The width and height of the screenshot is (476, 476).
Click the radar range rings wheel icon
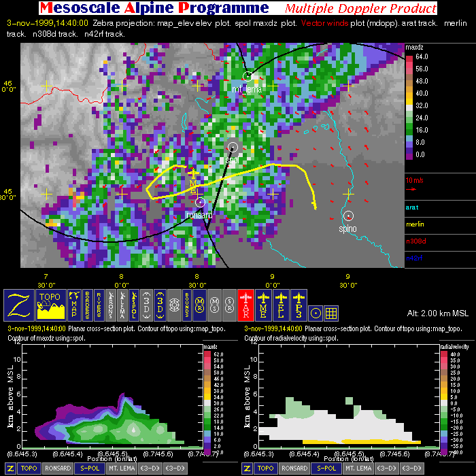click(173, 304)
